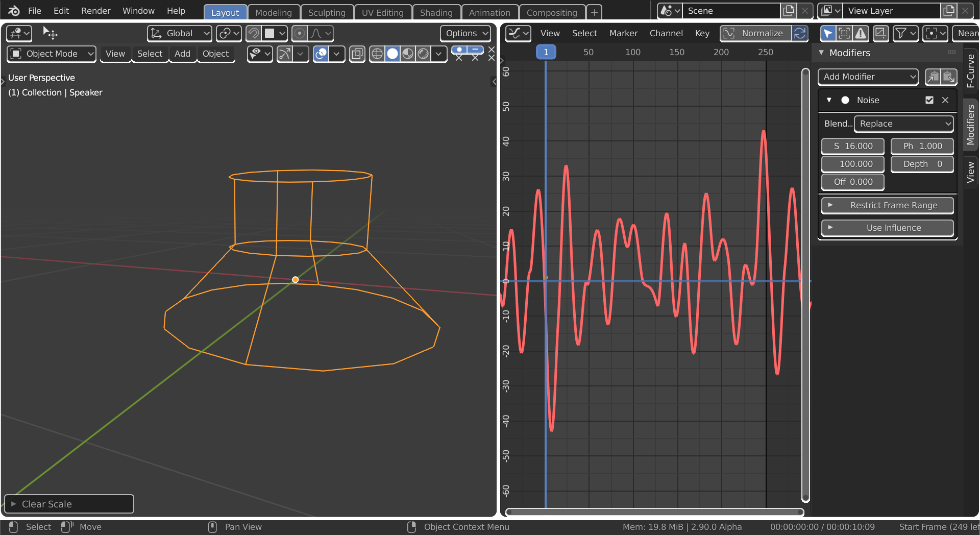Click auto normalization refresh icon
Image resolution: width=980 pixels, height=535 pixels.
point(800,33)
